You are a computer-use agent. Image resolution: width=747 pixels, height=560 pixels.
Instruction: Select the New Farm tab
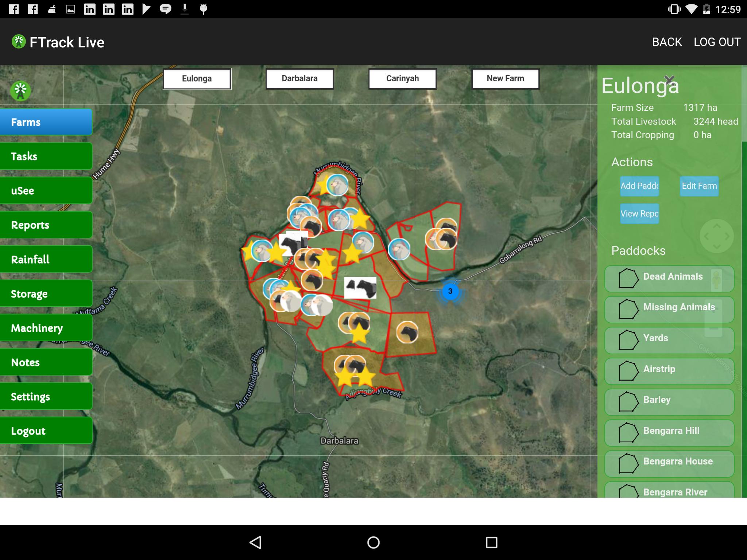(505, 79)
